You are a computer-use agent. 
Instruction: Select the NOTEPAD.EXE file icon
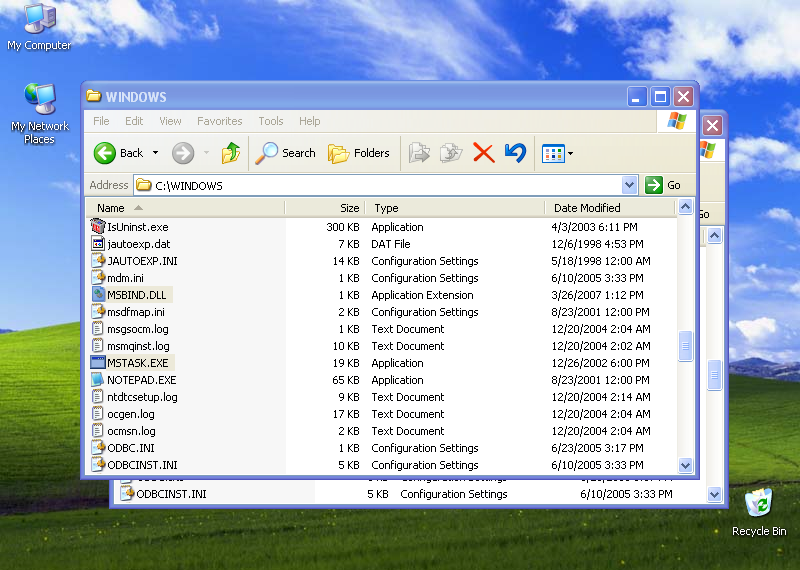coord(97,379)
